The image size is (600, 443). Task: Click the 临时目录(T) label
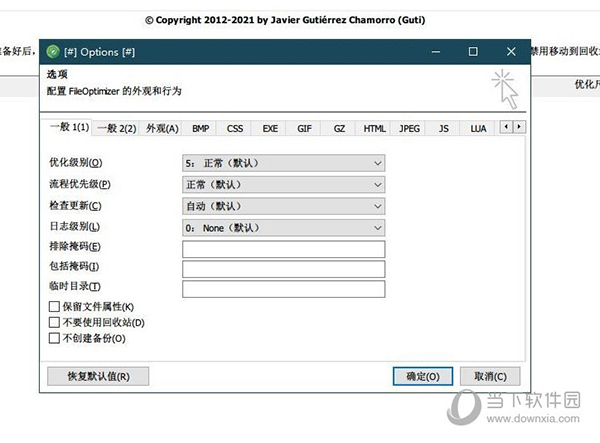click(x=75, y=286)
